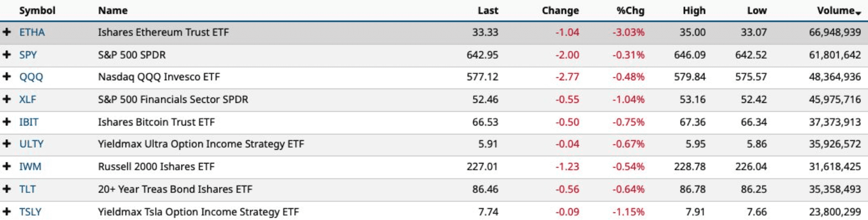Open the ULTY symbol link
Viewport: 868px width, 220px height.
pyautogui.click(x=32, y=144)
